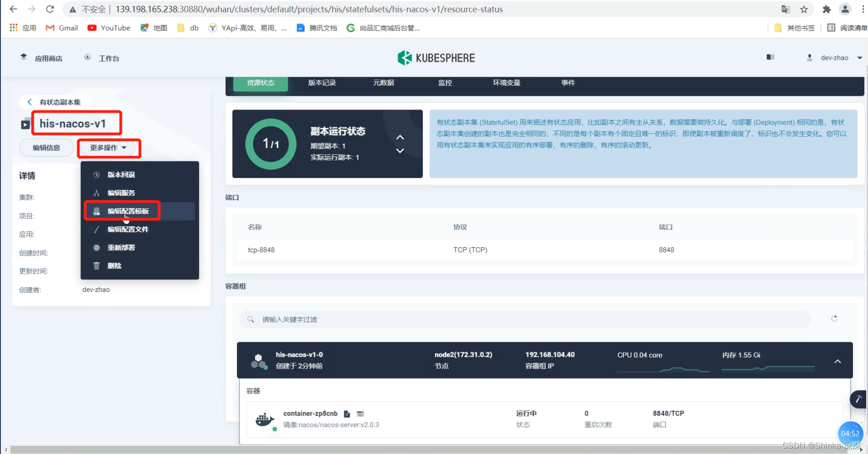
Task: Switch to the 事件 tab
Action: [x=568, y=83]
